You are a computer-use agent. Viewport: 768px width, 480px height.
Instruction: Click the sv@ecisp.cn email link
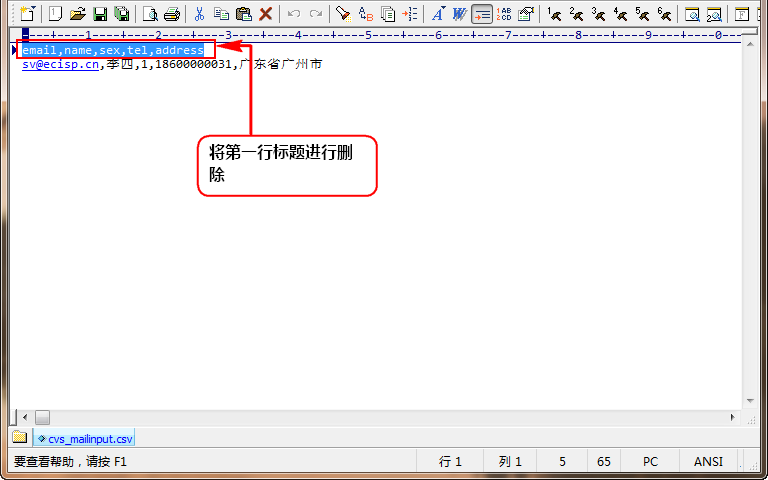click(60, 64)
